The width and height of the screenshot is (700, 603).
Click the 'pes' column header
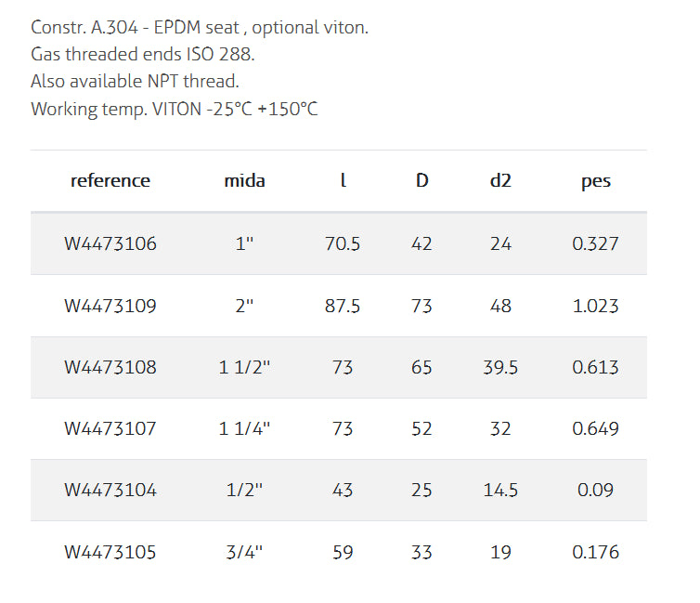pos(595,181)
